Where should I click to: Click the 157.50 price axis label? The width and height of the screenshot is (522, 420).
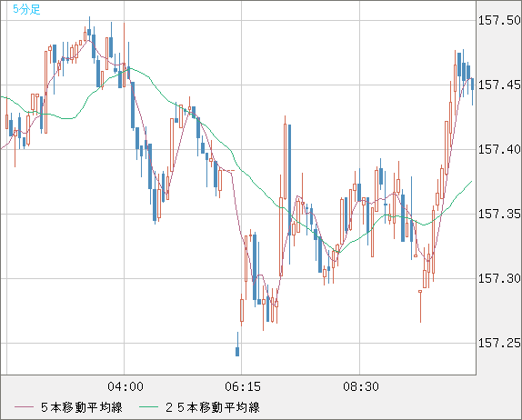[x=499, y=20]
